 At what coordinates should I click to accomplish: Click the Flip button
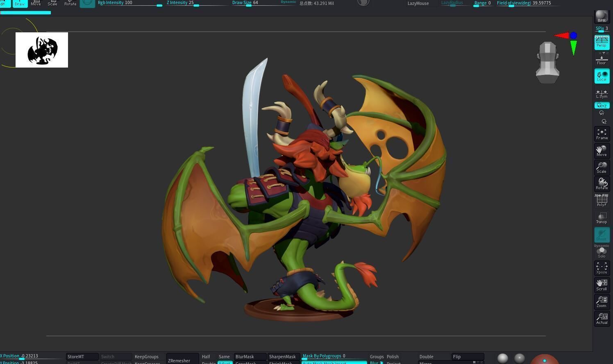[x=468, y=357]
